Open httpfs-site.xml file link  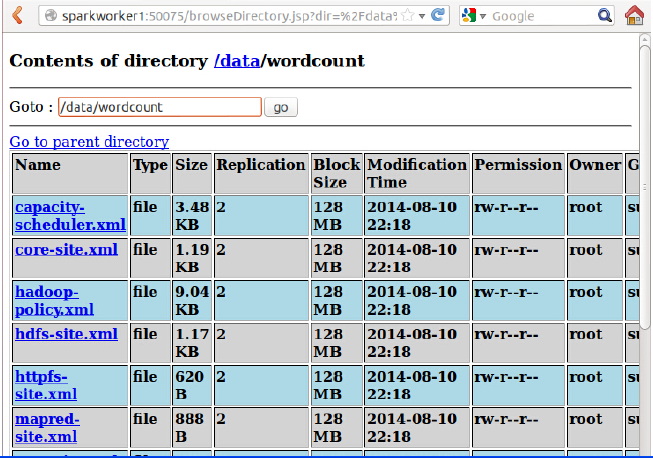pos(46,385)
